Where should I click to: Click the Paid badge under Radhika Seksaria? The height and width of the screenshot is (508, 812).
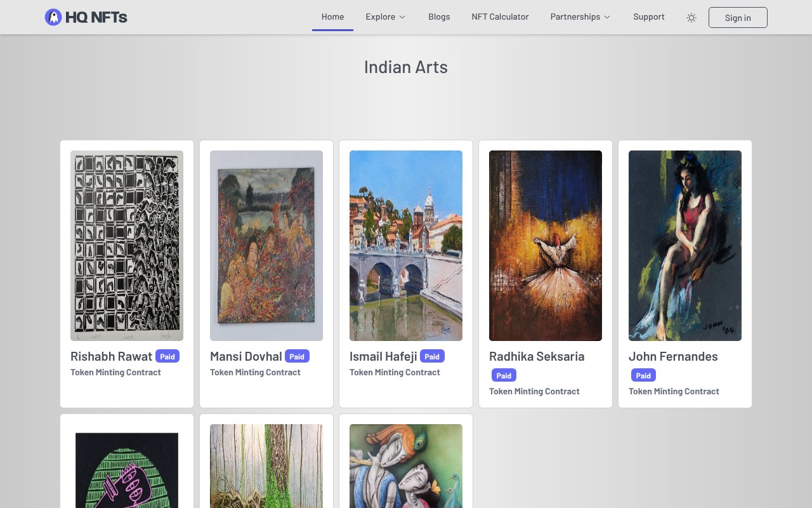pyautogui.click(x=504, y=375)
